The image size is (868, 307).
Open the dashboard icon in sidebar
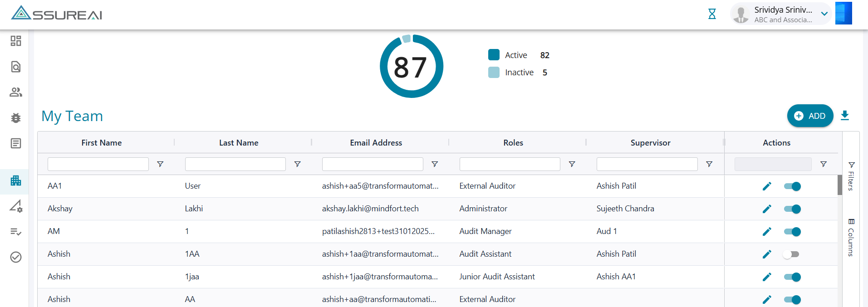tap(16, 41)
